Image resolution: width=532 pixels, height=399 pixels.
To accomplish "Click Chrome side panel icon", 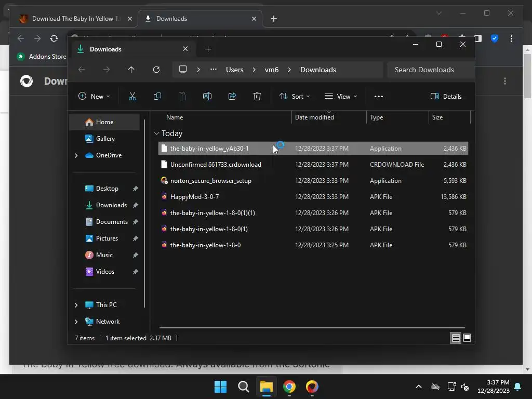I will [478, 38].
